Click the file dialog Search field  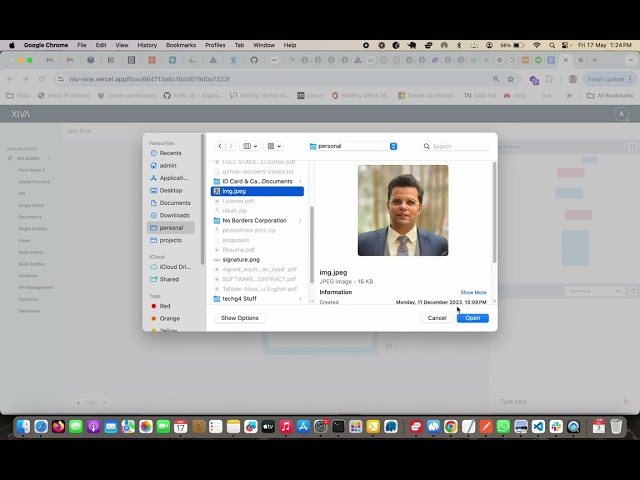455,146
